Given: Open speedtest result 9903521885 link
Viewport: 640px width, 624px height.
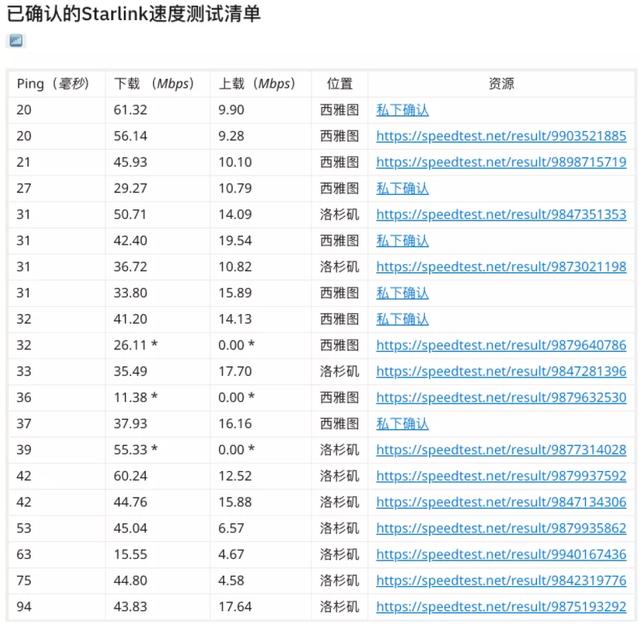Looking at the screenshot, I should 501,136.
